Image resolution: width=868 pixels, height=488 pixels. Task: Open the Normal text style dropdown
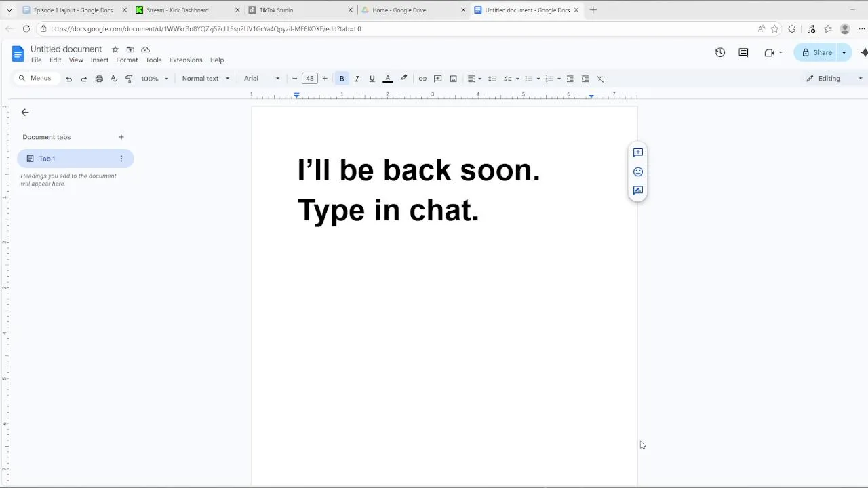[x=205, y=79]
